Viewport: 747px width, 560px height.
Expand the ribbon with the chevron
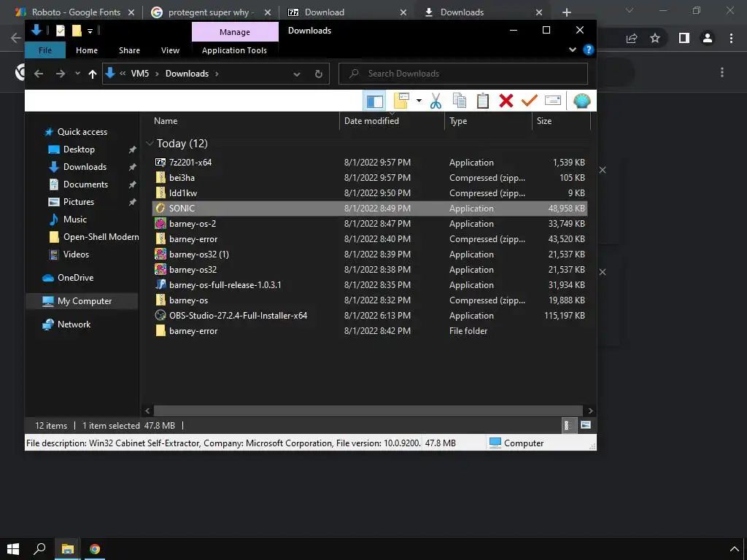tap(573, 50)
